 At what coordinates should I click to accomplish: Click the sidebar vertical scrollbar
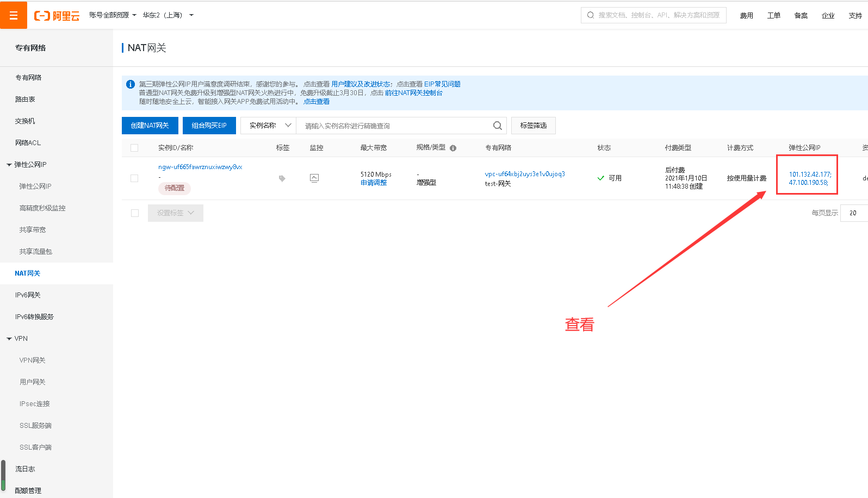(3, 476)
